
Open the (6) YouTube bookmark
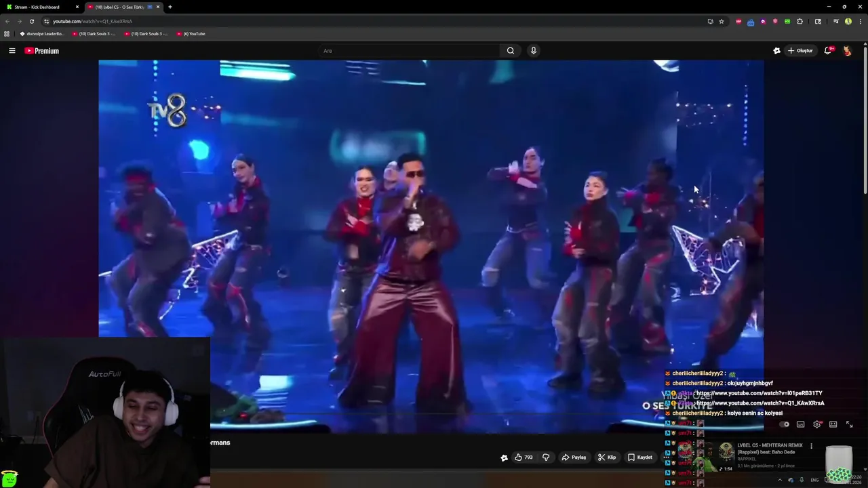[191, 33]
